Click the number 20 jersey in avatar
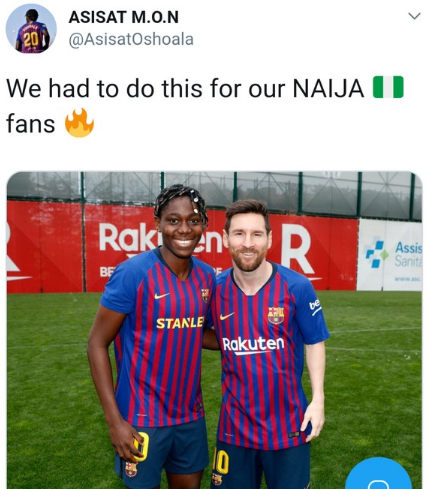Viewport: 430px width, 489px height. coord(32,37)
